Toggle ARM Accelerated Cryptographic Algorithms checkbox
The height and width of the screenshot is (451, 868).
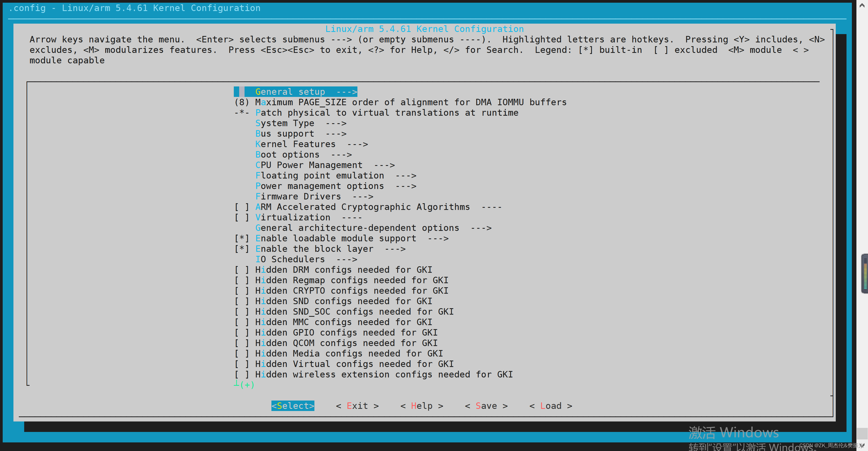(242, 207)
